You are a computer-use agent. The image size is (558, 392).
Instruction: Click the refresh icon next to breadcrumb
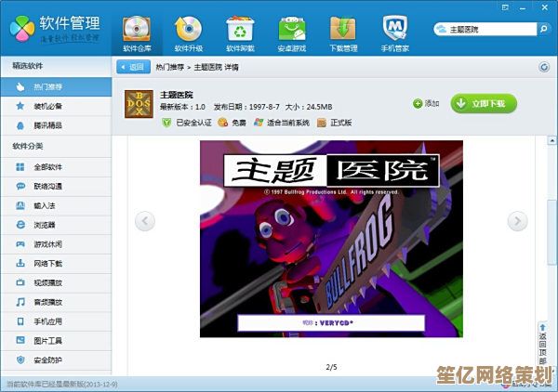544,67
